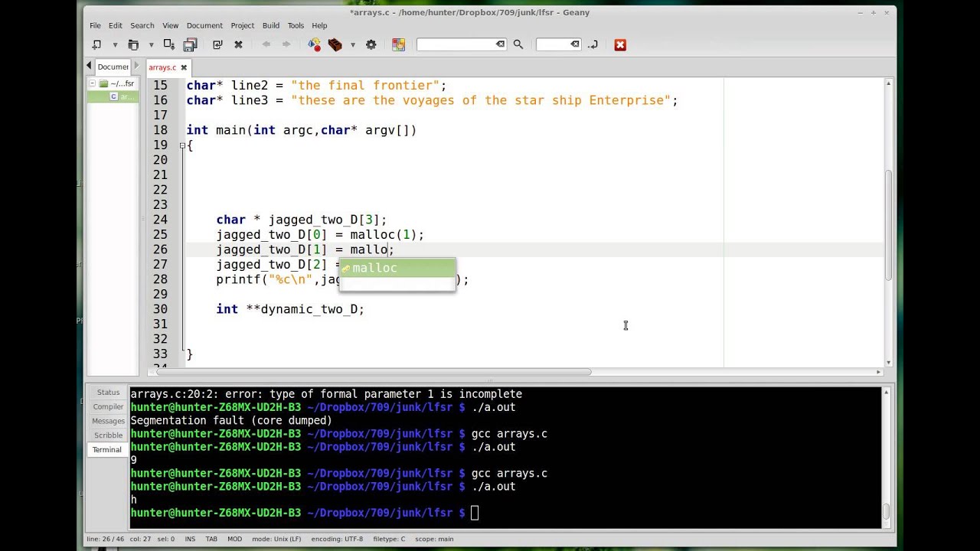
Task: Click the Segmentation fault line in terminal
Action: [231, 421]
